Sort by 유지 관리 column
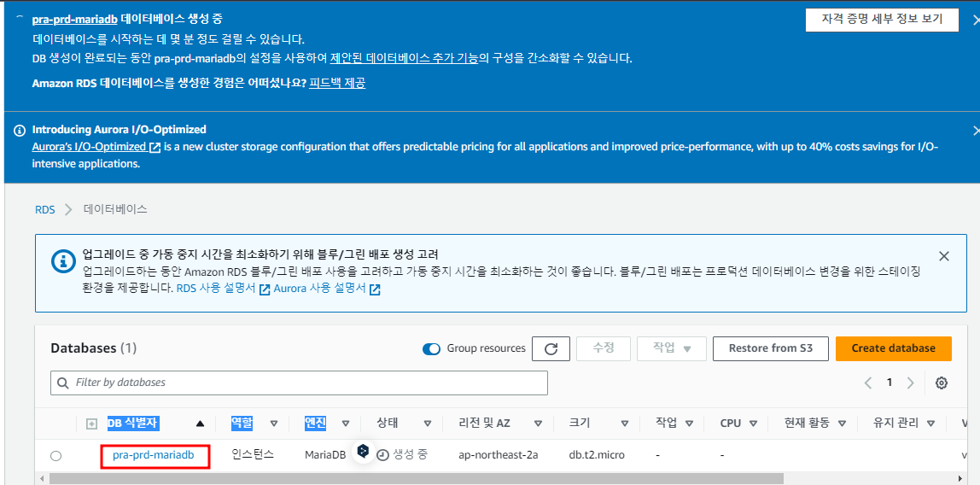Viewport: 980px width, 485px height. (x=931, y=424)
